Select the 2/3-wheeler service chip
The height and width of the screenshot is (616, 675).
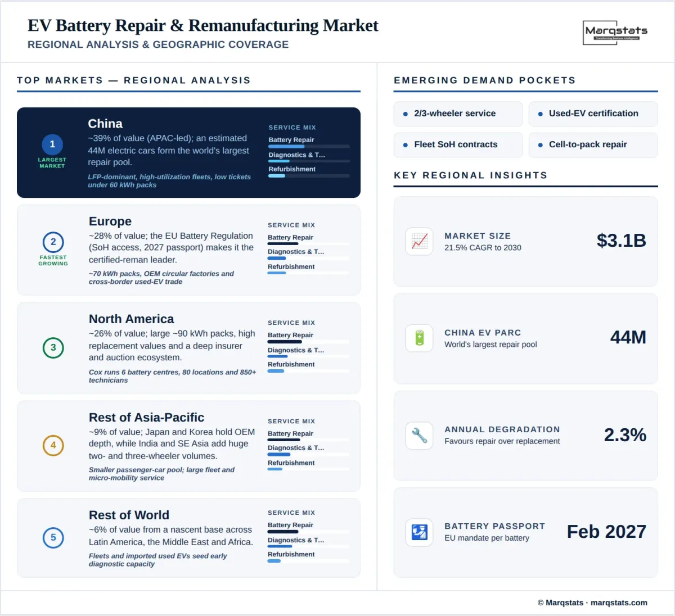458,114
